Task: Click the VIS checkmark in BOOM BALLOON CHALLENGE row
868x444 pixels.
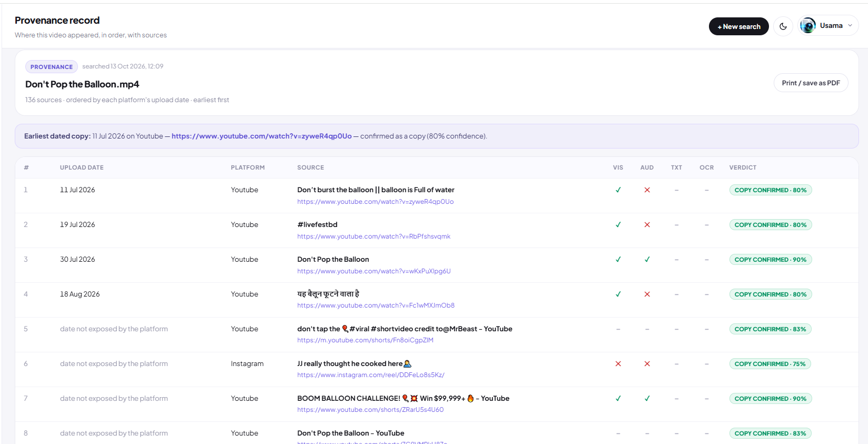Action: [618, 399]
